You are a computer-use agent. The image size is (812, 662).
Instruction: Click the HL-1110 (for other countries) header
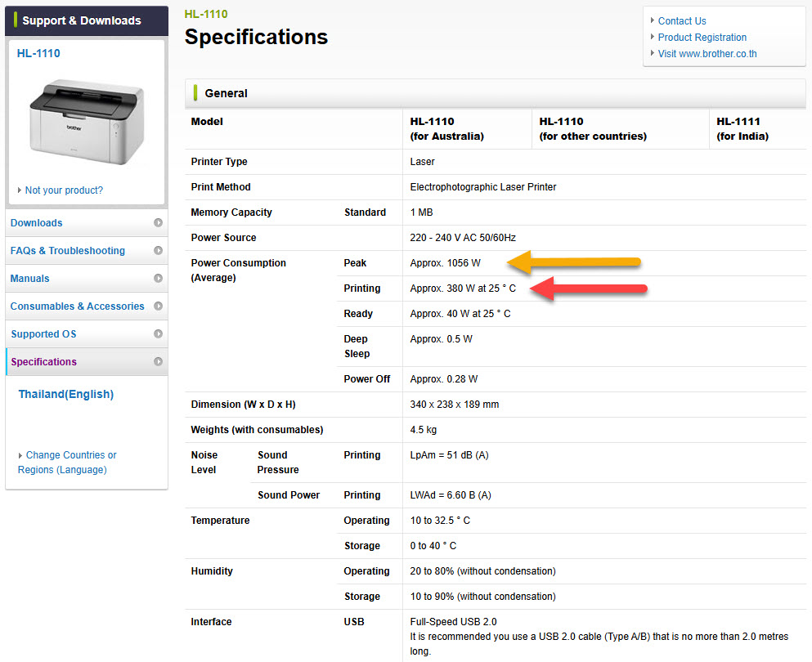click(x=593, y=129)
